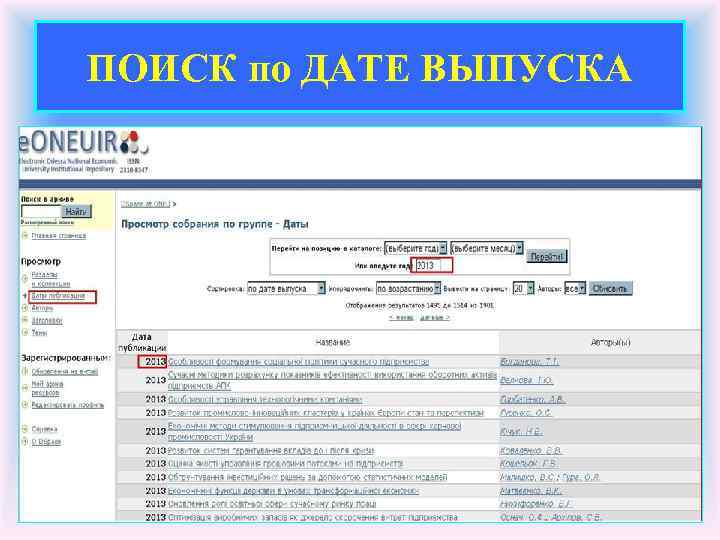Click bullet icon beside Авторы
Viewport: 720px width, 540px height.
click(25, 308)
